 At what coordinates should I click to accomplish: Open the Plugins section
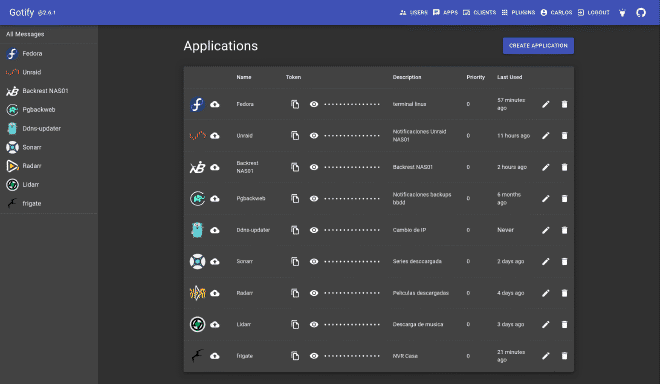click(518, 13)
